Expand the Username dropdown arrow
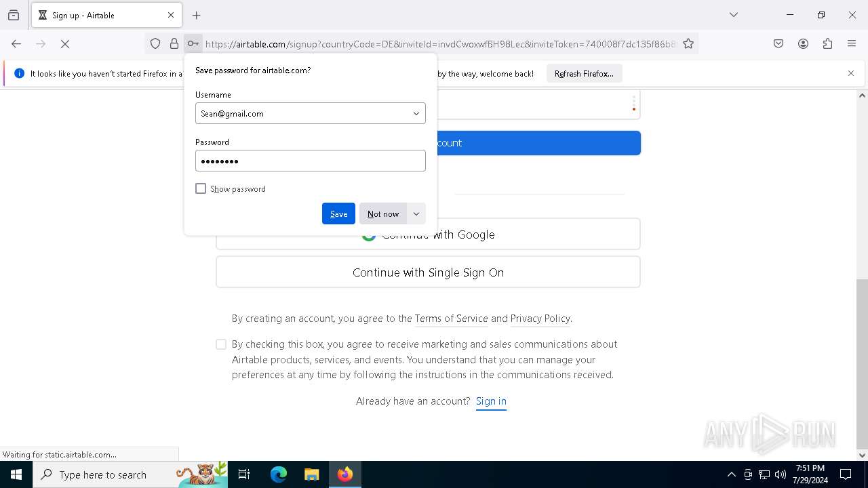Screen dimensions: 868x488 click(x=416, y=113)
